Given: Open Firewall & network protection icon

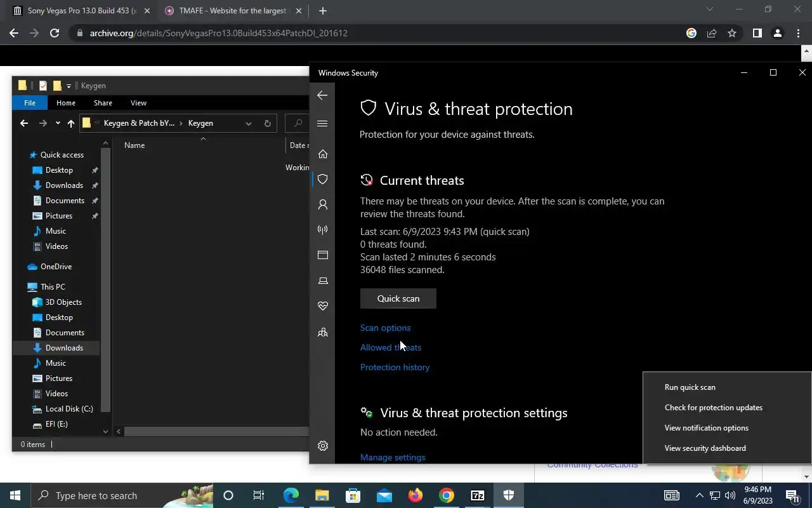Looking at the screenshot, I should pos(323,230).
